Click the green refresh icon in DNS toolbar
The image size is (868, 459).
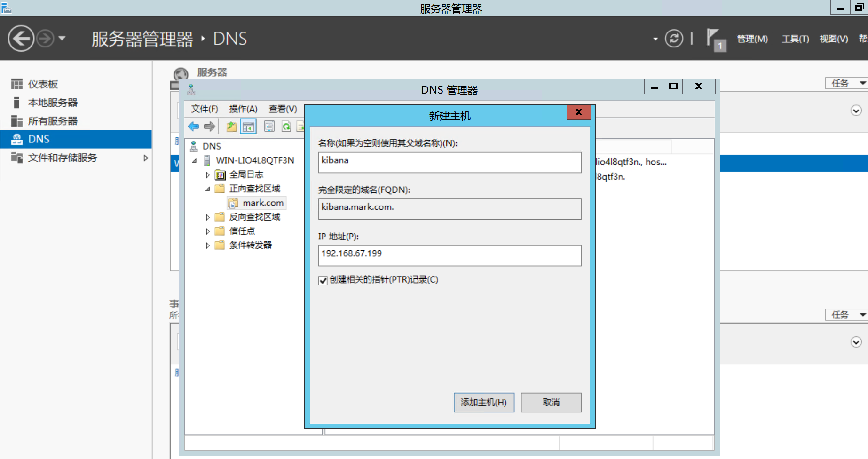286,126
